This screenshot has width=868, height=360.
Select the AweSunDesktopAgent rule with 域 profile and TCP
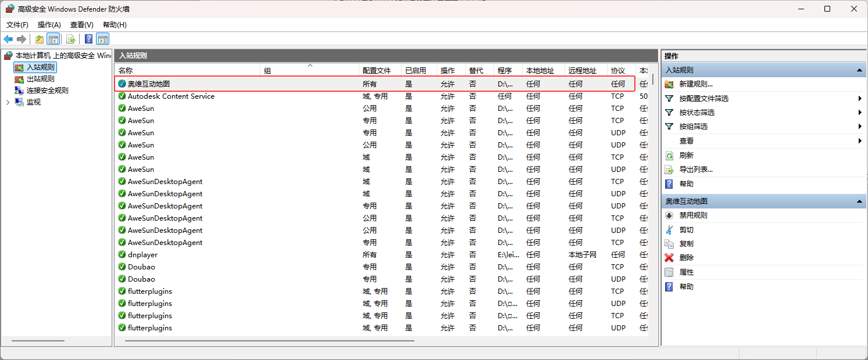(381, 182)
